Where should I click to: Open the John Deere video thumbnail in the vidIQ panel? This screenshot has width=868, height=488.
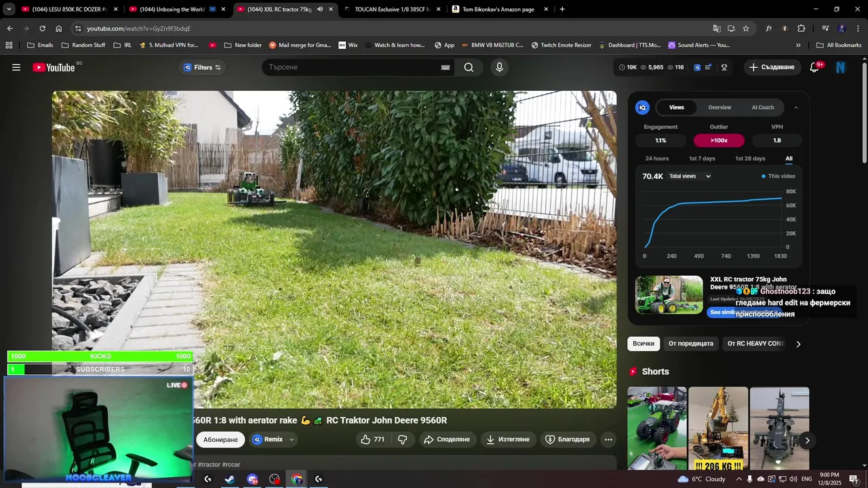(x=669, y=295)
